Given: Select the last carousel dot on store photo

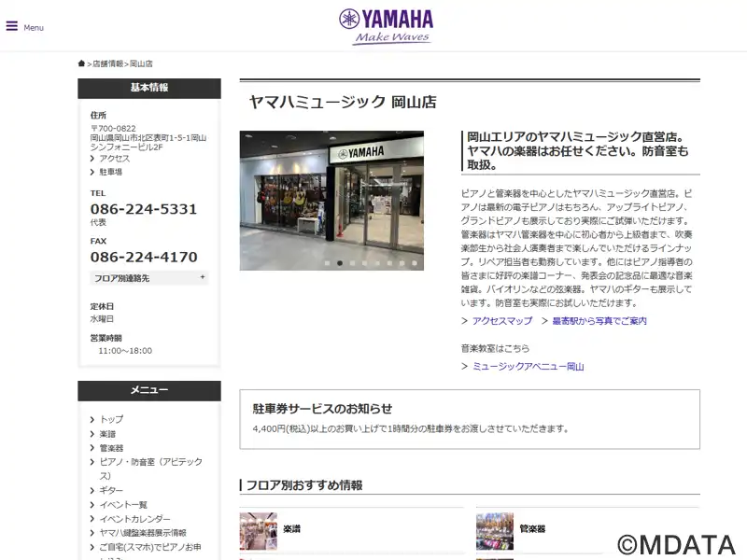Looking at the screenshot, I should coord(415,263).
